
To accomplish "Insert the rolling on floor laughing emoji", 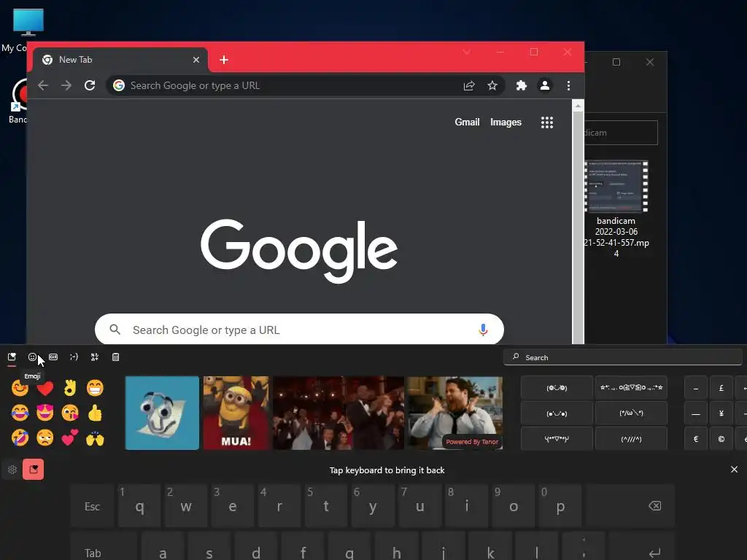I will [20, 437].
